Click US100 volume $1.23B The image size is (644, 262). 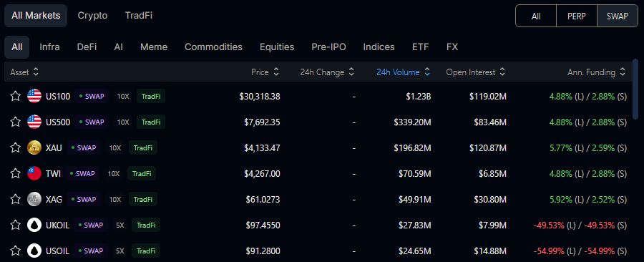pos(418,97)
